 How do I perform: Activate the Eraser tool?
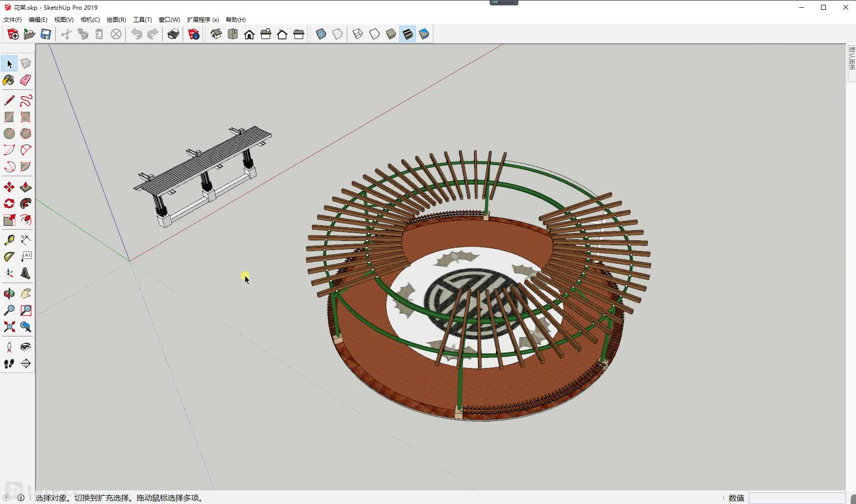[26, 80]
